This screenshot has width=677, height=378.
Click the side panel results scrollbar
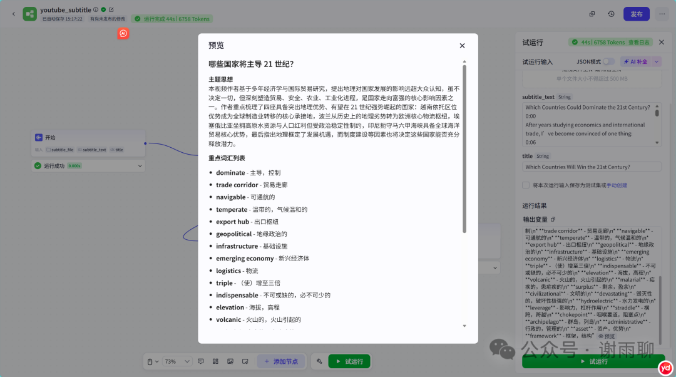(660, 310)
